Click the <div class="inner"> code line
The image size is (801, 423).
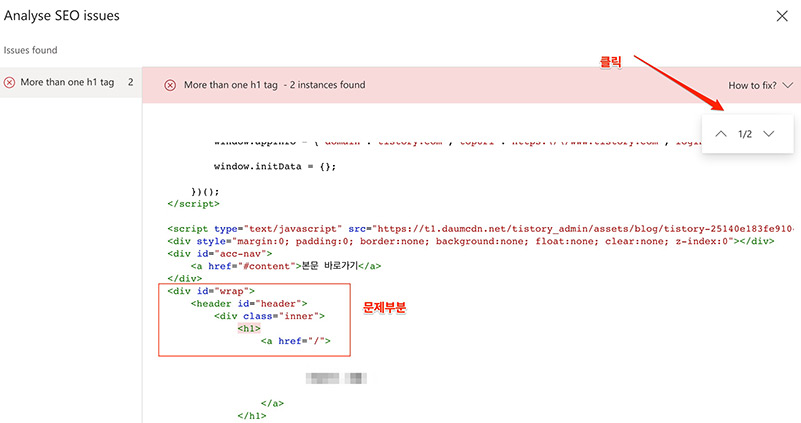(269, 316)
